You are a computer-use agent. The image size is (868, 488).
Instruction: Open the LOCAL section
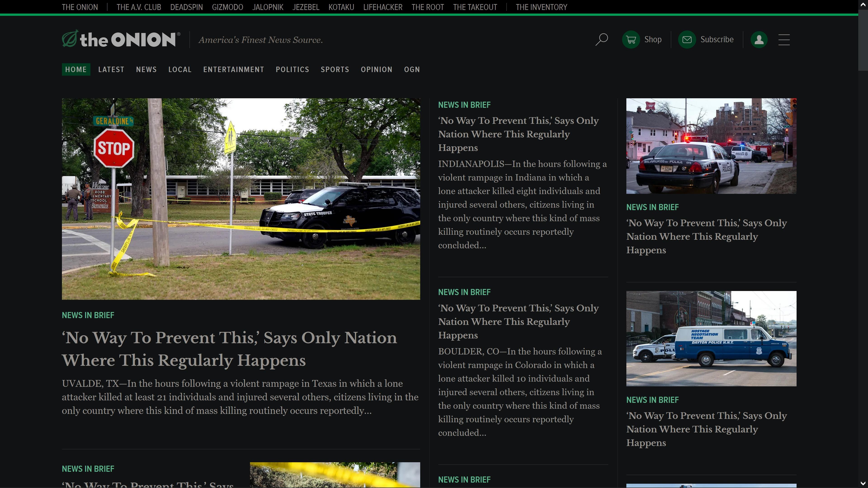point(180,69)
